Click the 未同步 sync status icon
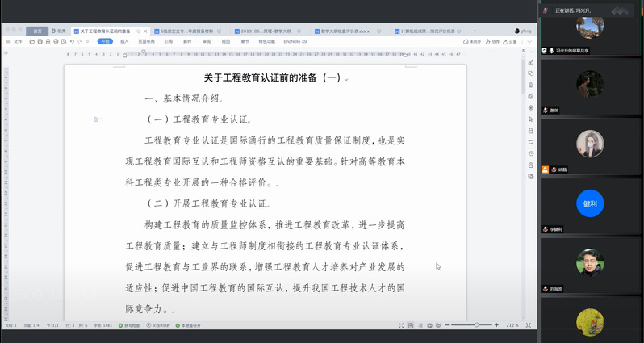 point(472,41)
